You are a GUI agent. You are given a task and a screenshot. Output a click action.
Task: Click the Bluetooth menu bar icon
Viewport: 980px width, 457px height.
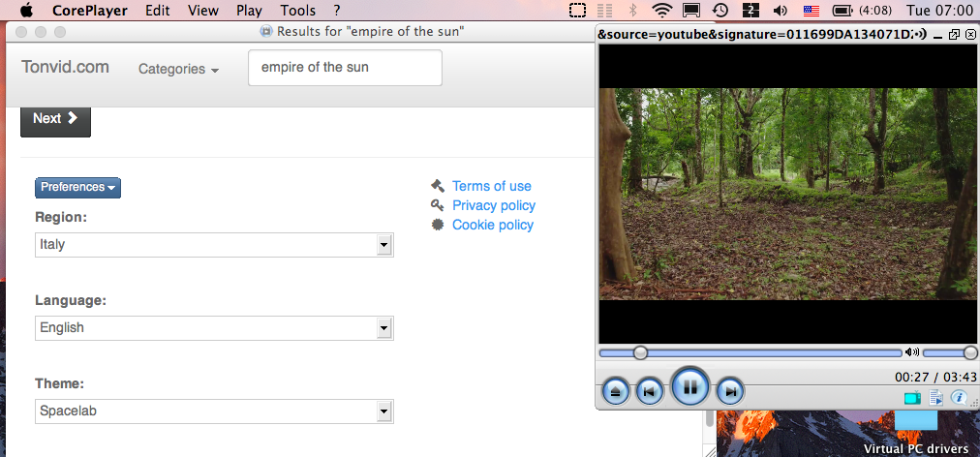pyautogui.click(x=632, y=10)
